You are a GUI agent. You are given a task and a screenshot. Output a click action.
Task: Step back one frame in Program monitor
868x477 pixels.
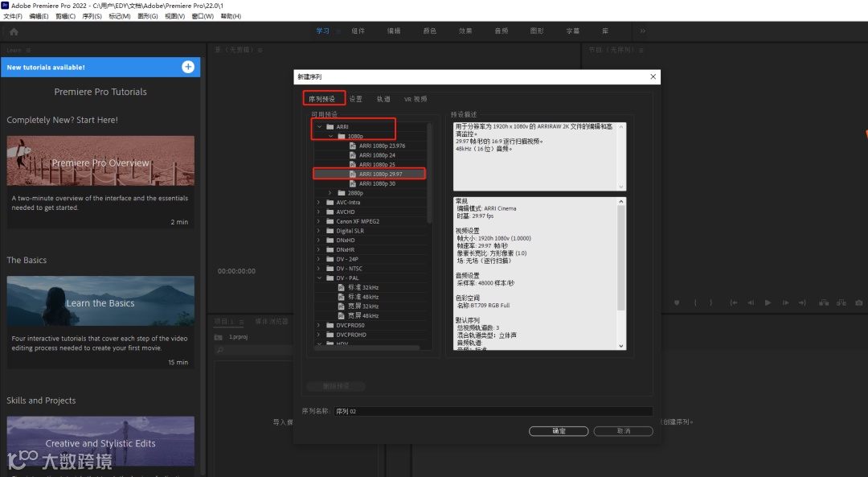point(751,302)
